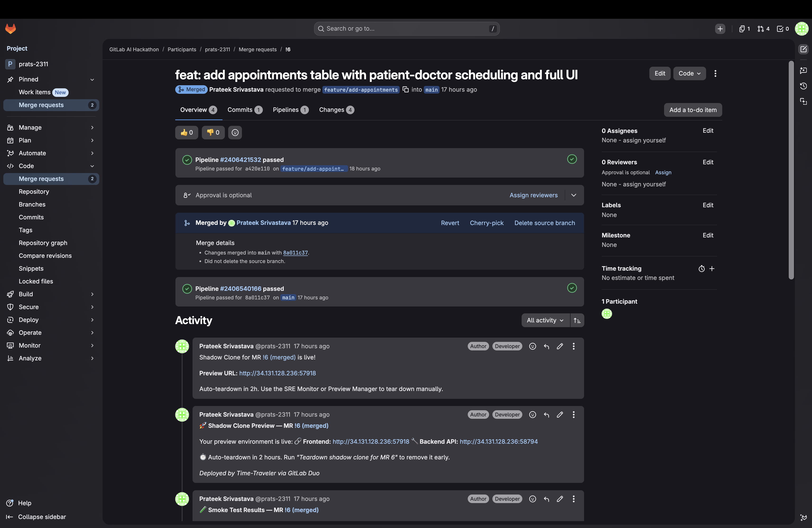Edit the first Shadow Clone comment

click(560, 346)
